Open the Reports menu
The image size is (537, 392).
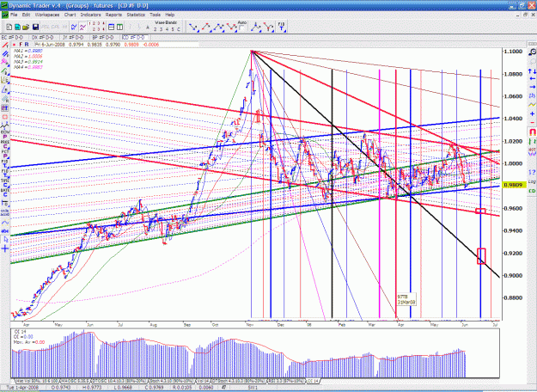coord(113,15)
